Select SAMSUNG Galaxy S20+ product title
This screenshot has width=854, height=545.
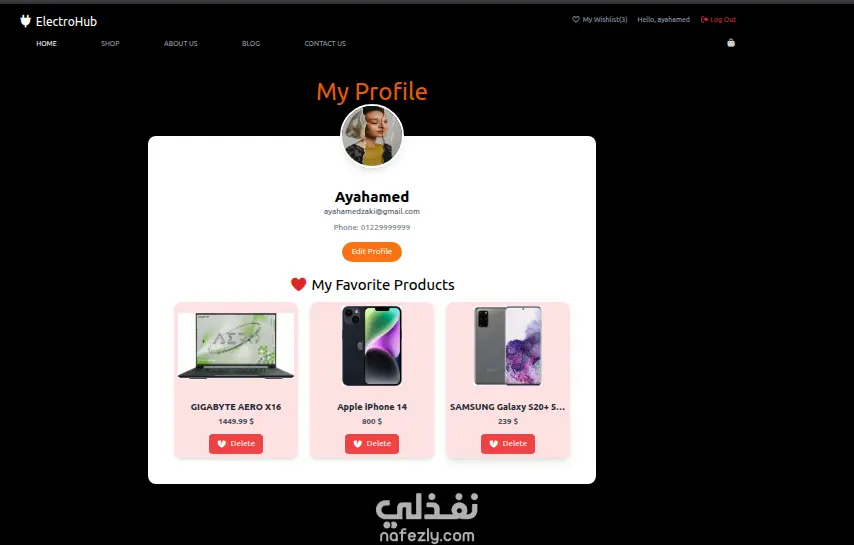508,407
